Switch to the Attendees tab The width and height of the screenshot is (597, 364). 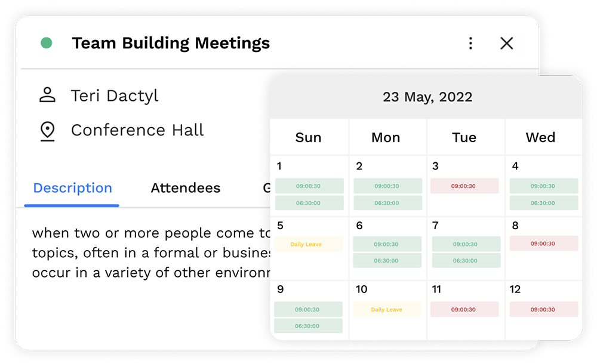pyautogui.click(x=186, y=188)
